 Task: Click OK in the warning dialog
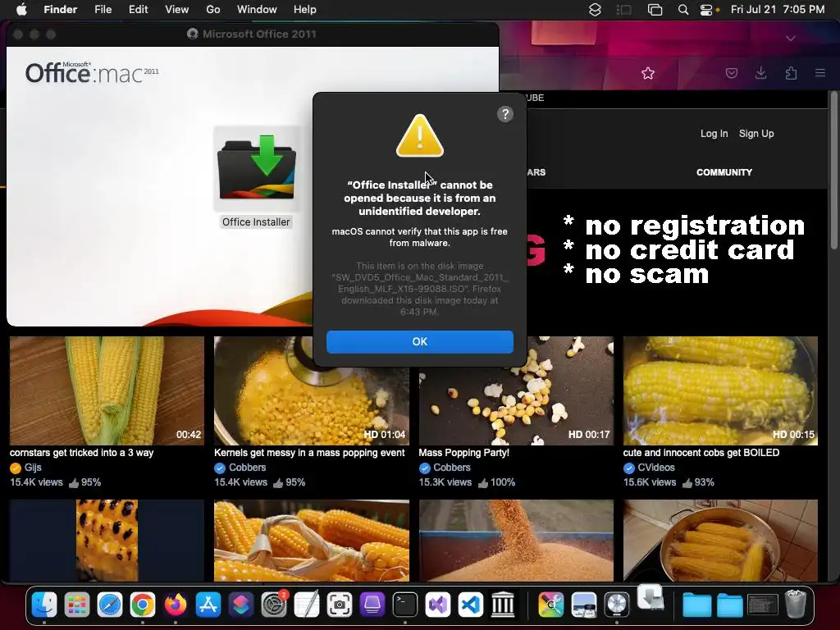pos(419,342)
